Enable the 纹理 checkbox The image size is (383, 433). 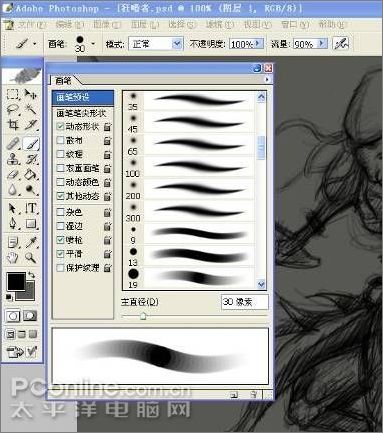point(60,154)
